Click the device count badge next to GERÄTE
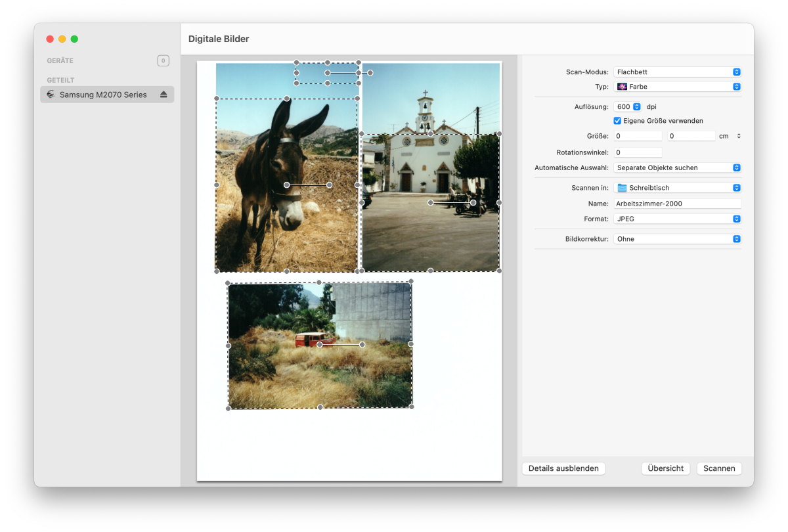The image size is (788, 532). point(163,61)
